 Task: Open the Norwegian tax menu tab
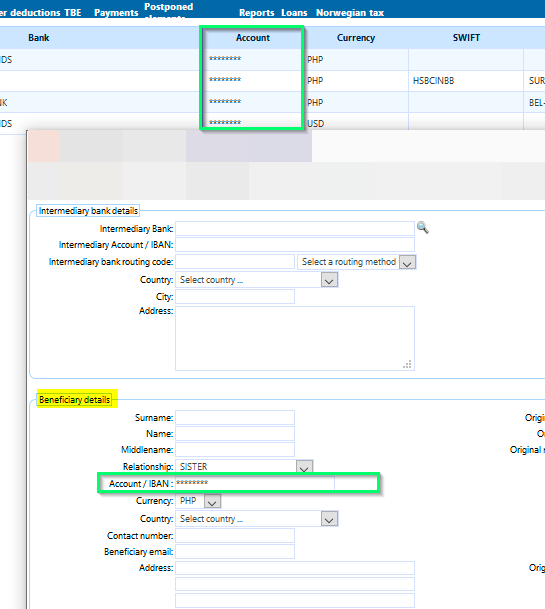pyautogui.click(x=350, y=12)
